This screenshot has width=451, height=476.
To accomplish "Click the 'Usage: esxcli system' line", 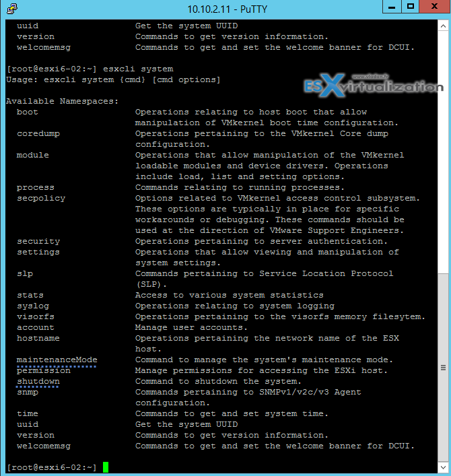I will [x=113, y=80].
